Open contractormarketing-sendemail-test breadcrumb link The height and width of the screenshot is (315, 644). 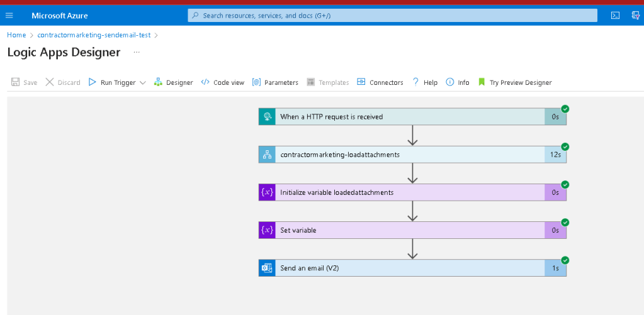point(94,35)
